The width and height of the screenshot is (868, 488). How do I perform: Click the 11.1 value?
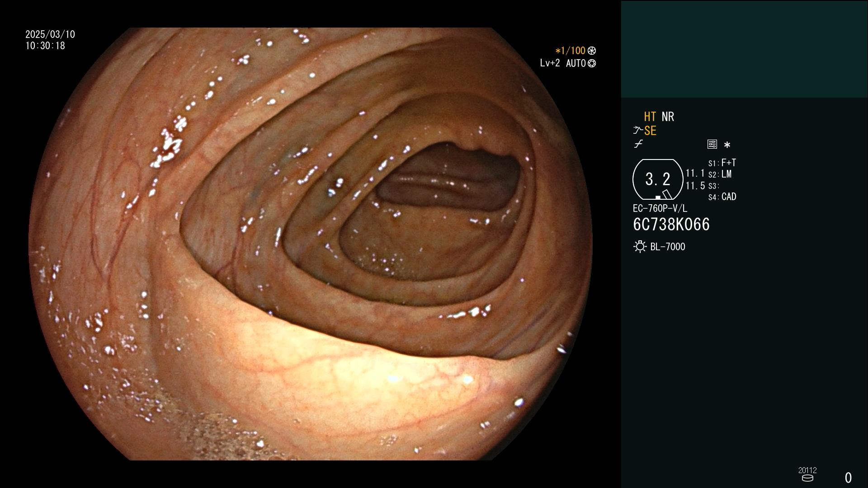point(695,173)
